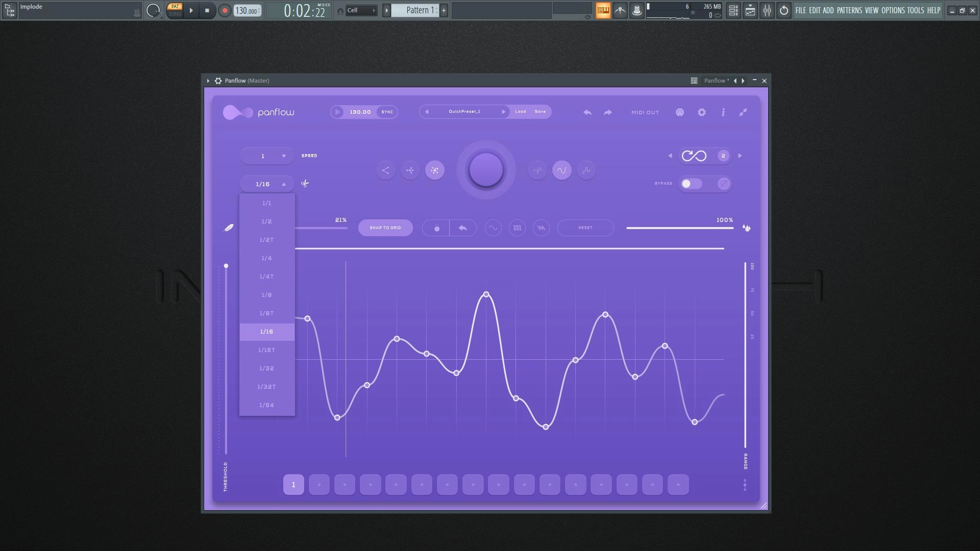Redo last Panflow edit

pos(607,112)
